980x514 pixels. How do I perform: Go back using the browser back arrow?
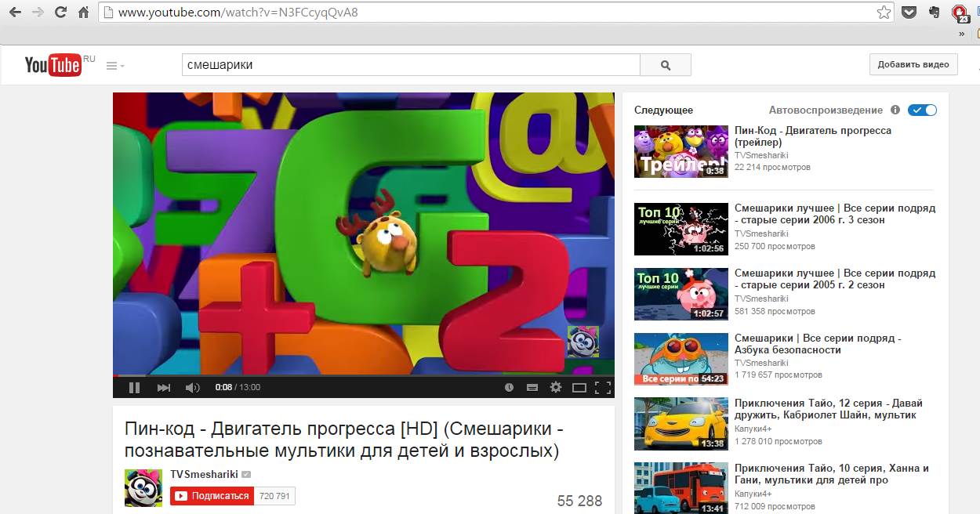click(15, 13)
